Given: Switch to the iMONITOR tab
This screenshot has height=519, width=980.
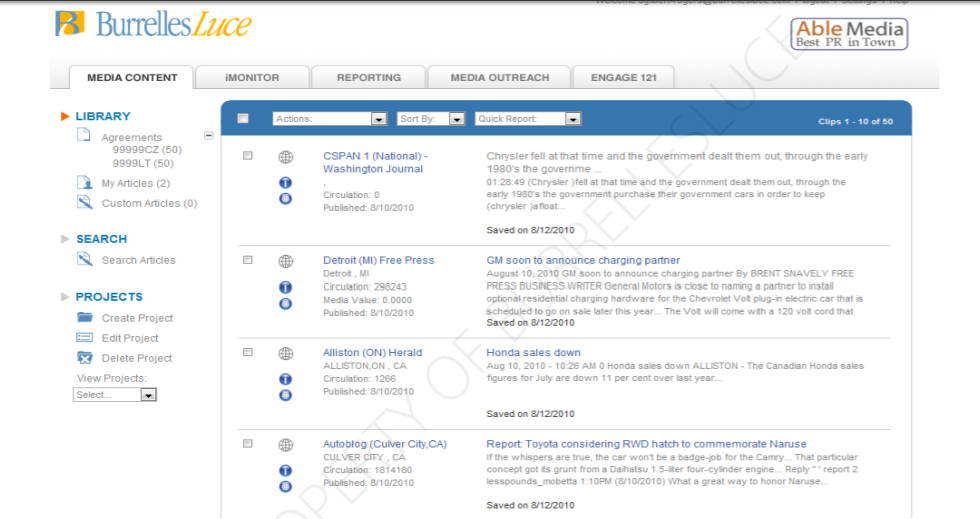Looking at the screenshot, I should click(252, 78).
